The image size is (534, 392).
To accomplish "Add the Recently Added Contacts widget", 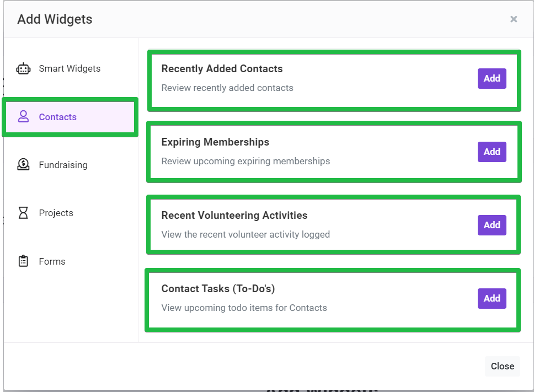I will coord(492,79).
